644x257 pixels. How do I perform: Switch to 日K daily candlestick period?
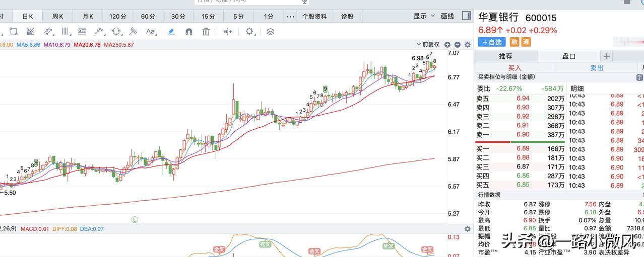coord(28,17)
